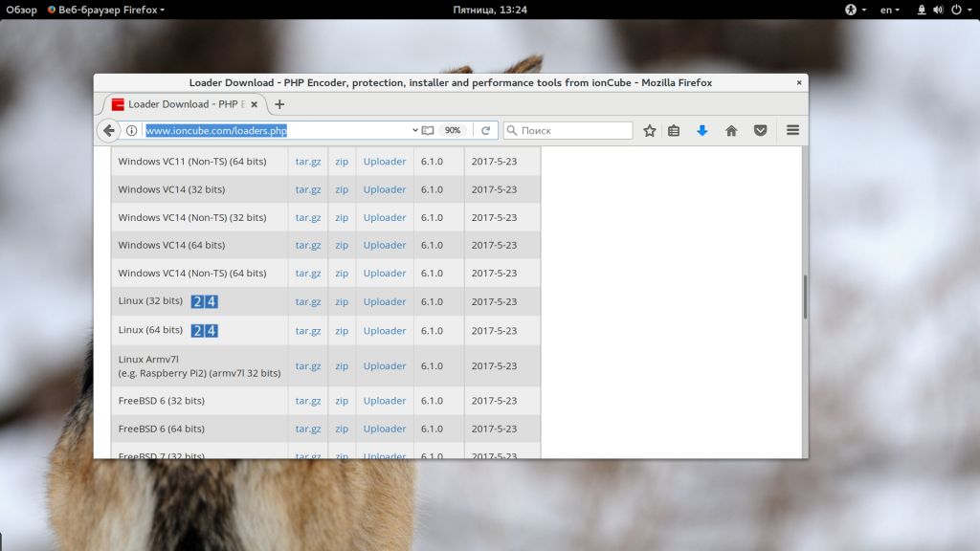Open the Firefox hamburger menu

tap(792, 130)
